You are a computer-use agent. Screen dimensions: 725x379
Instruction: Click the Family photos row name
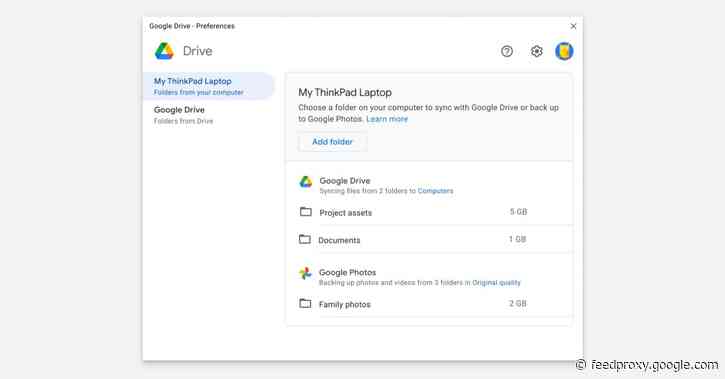point(344,305)
